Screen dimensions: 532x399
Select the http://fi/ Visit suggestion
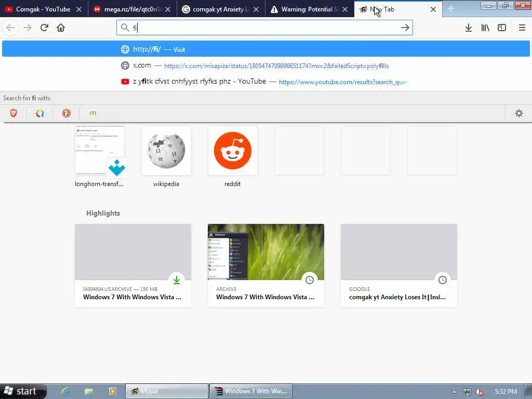pos(265,49)
